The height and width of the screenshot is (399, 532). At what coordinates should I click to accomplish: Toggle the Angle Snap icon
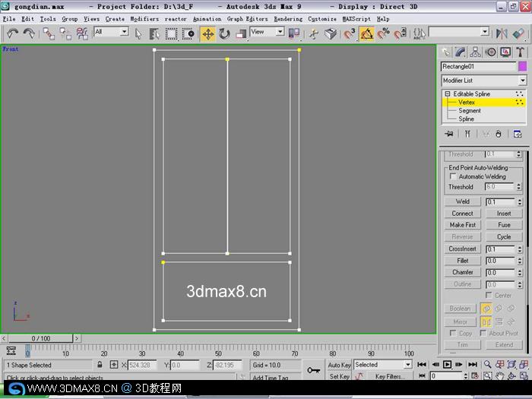coord(366,33)
